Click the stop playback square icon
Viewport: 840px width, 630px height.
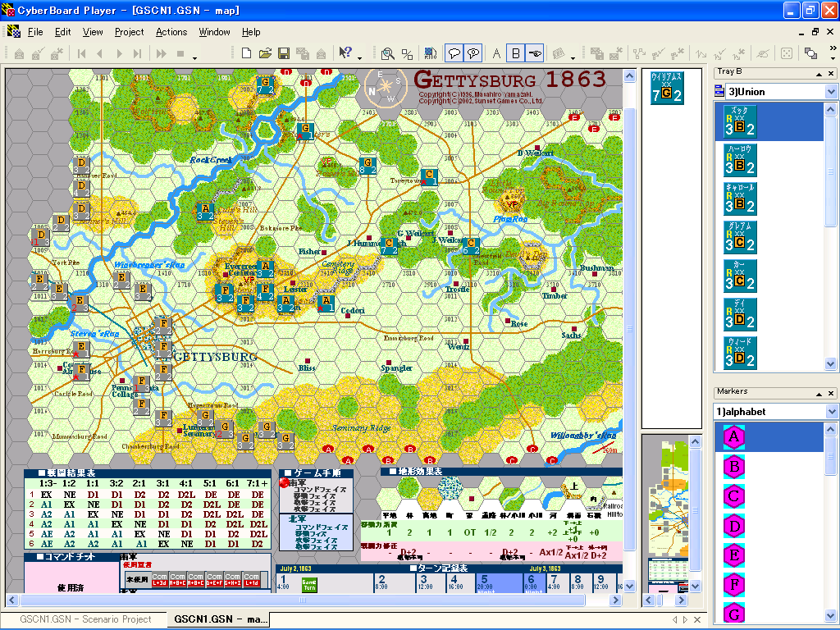click(x=180, y=53)
